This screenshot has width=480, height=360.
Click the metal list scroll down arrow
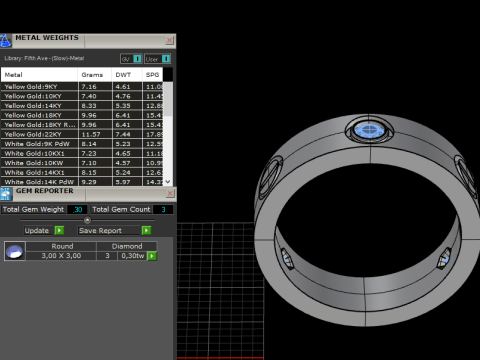tap(168, 182)
